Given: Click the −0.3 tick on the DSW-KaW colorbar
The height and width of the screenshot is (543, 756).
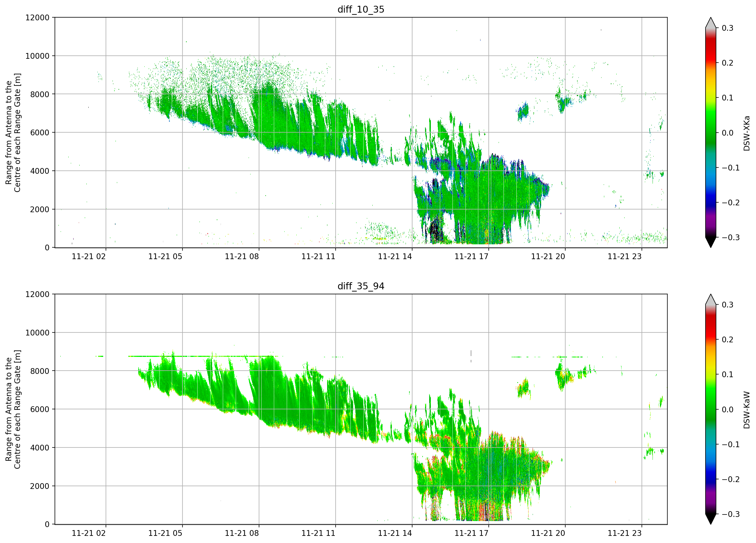Looking at the screenshot, I should (731, 514).
